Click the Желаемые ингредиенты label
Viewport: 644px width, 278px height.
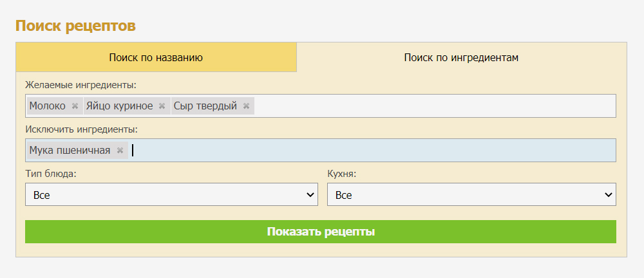pos(80,86)
